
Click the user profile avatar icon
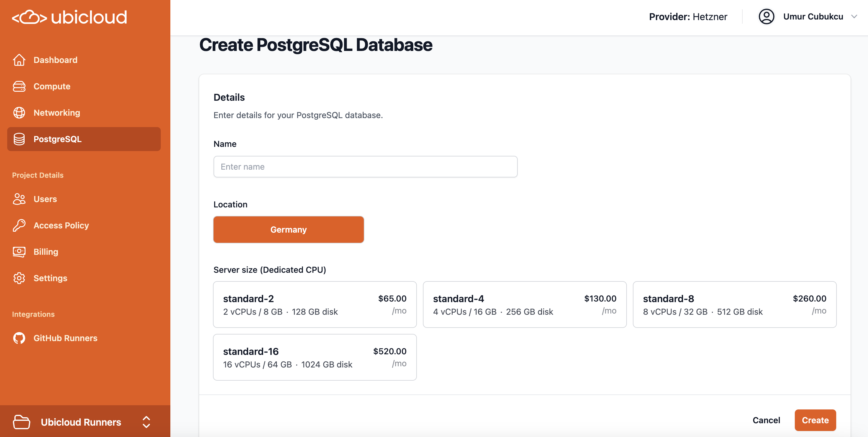point(767,16)
